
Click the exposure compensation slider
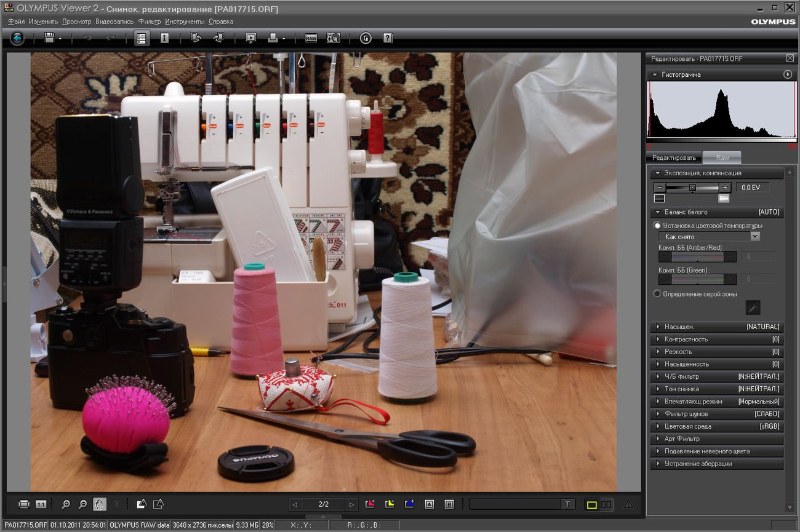coord(692,188)
